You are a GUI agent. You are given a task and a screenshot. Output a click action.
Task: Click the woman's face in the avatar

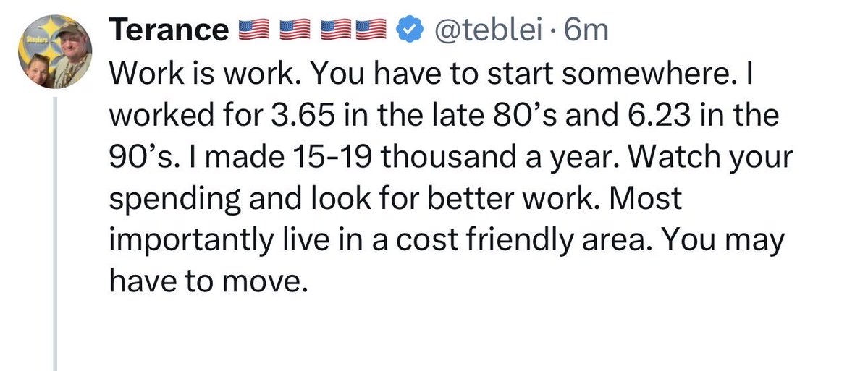coord(39,69)
